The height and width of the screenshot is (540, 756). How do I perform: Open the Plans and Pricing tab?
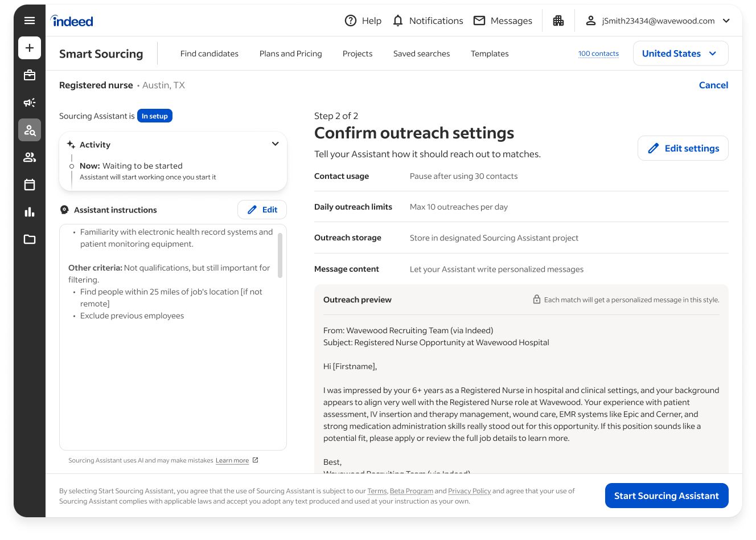coord(290,54)
